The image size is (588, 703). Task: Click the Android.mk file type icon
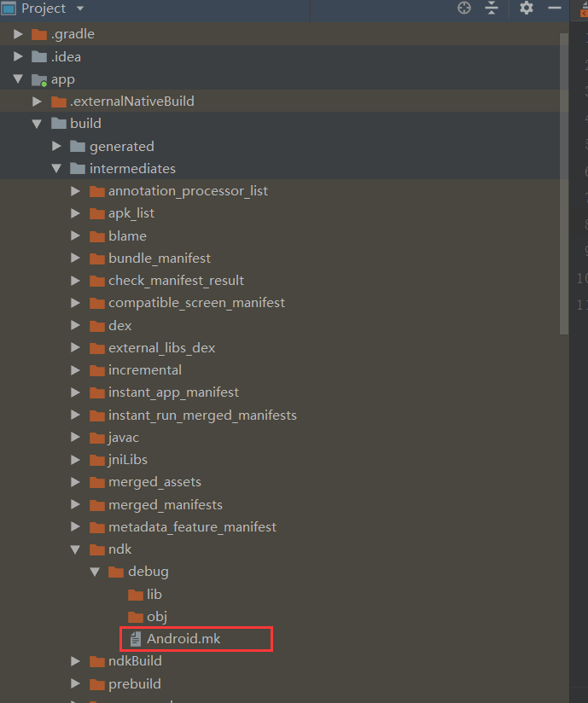point(135,638)
